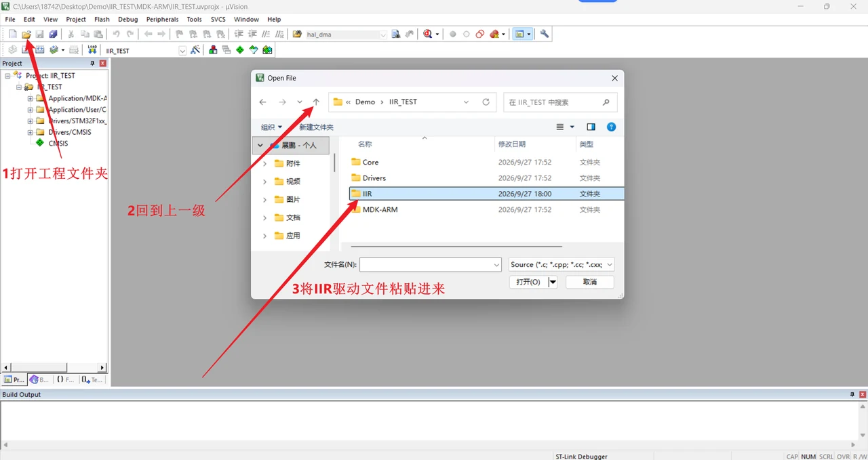Screen dimensions: 868x460
Task: Pin the Build Output panel
Action: (x=852, y=394)
